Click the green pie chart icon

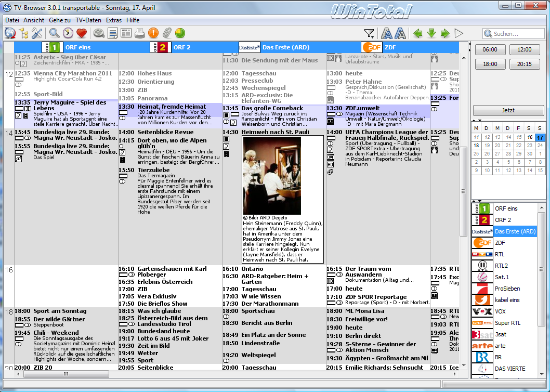pos(180,33)
